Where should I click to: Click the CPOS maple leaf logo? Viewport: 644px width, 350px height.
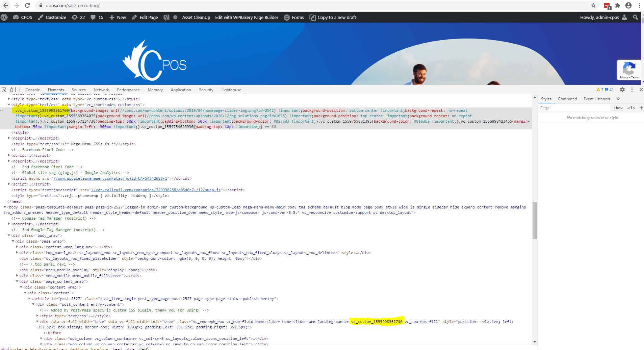[154, 60]
